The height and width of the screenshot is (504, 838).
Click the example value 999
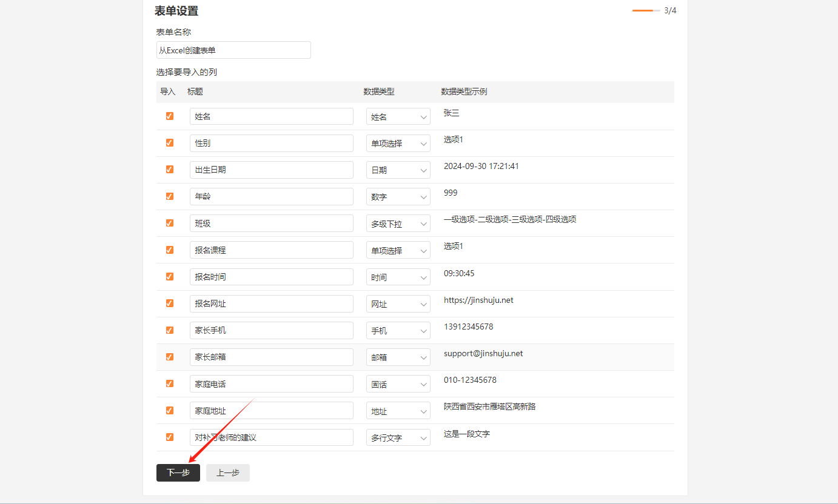(x=451, y=193)
